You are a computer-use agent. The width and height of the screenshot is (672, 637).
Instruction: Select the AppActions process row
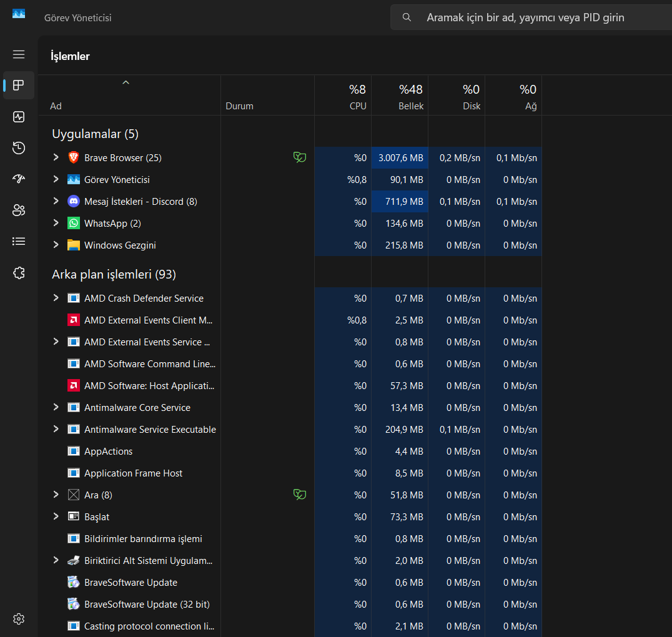point(290,451)
